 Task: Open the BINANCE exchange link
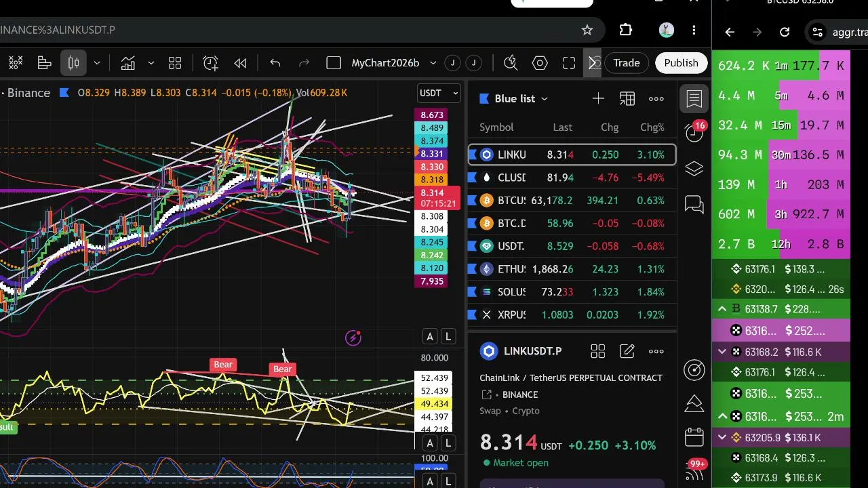520,394
